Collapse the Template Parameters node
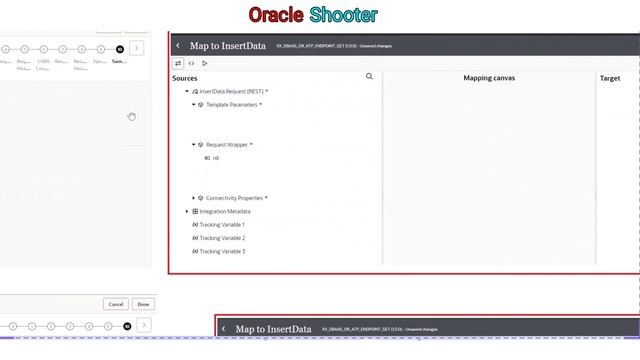Screen dimensions: 640x360 pos(193,105)
